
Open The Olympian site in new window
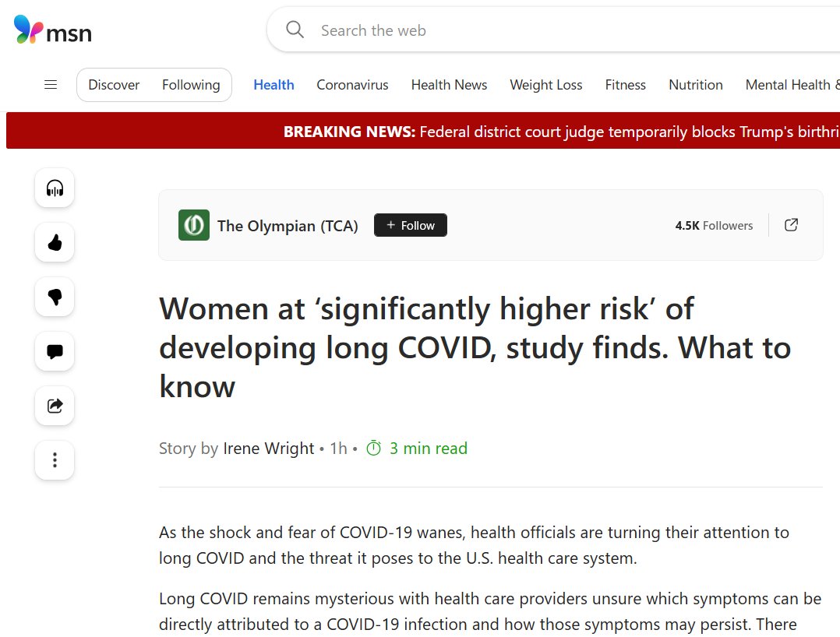tap(791, 225)
